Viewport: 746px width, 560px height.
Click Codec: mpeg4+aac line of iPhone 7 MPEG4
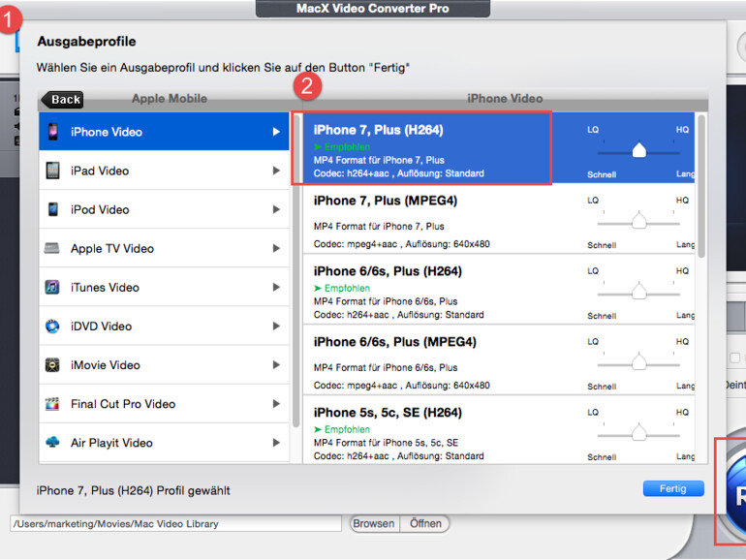click(x=401, y=244)
